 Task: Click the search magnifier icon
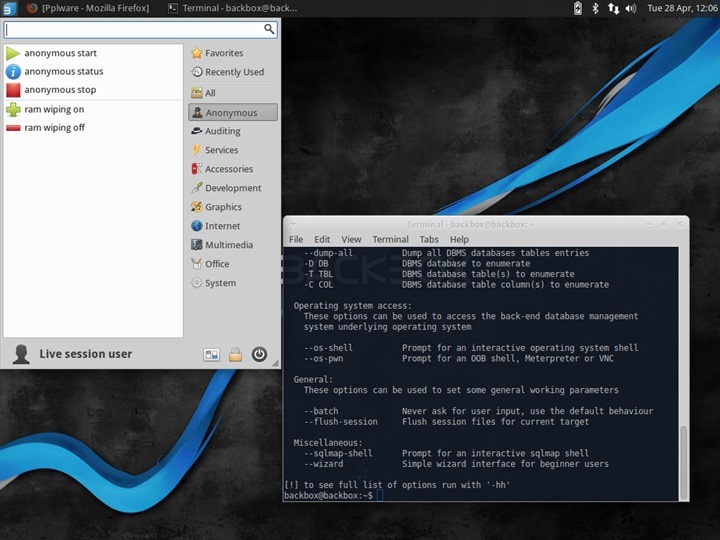coord(269,29)
